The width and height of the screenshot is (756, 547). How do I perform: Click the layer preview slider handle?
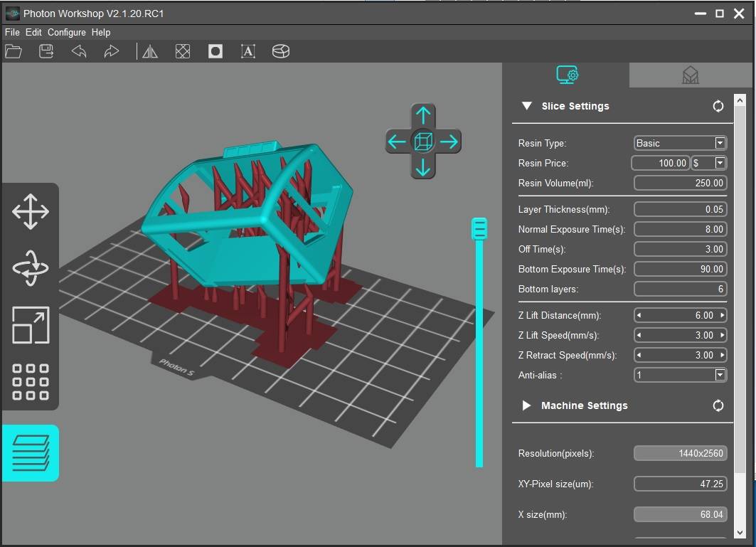coord(479,229)
